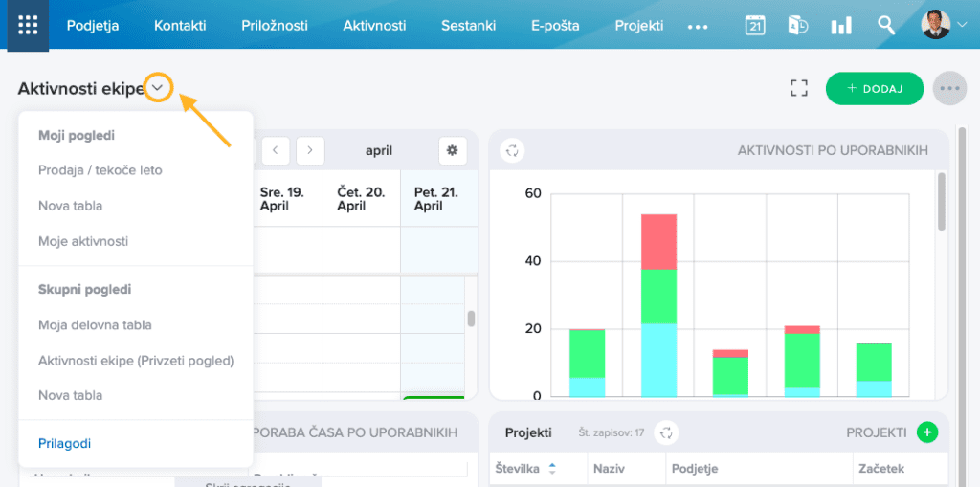
Task: Open the app launcher grid icon
Action: [28, 26]
